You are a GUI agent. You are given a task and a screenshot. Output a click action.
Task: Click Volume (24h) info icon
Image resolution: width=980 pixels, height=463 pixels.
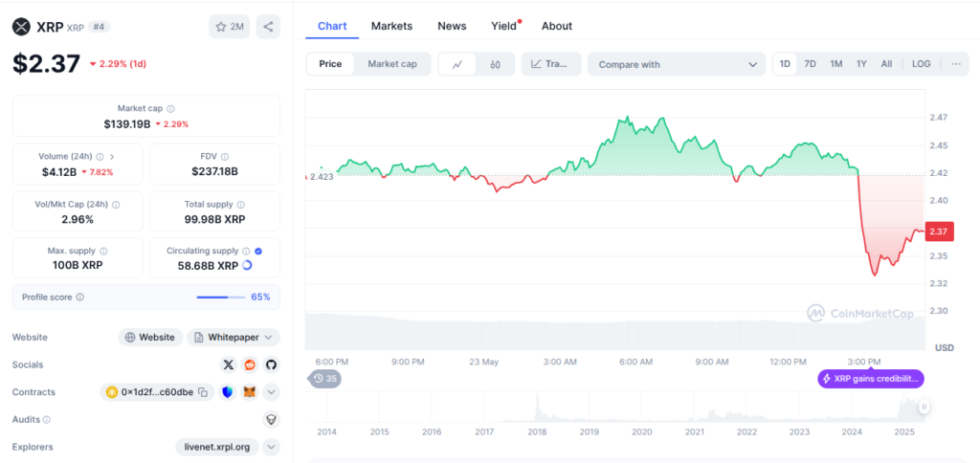tap(100, 157)
